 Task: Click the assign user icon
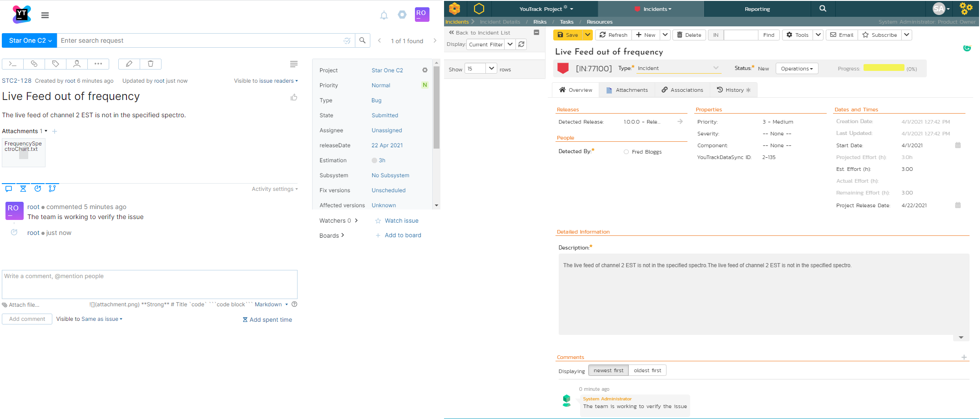click(77, 64)
